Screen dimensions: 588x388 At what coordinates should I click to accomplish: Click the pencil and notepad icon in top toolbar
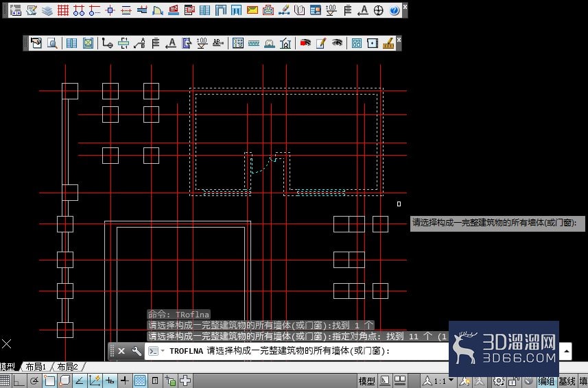pyautogui.click(x=31, y=10)
